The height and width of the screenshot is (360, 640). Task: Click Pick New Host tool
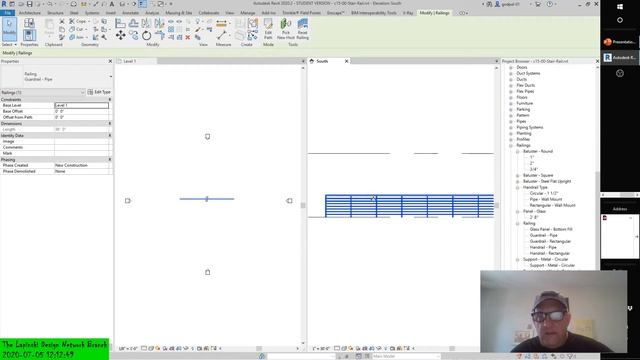click(x=285, y=29)
